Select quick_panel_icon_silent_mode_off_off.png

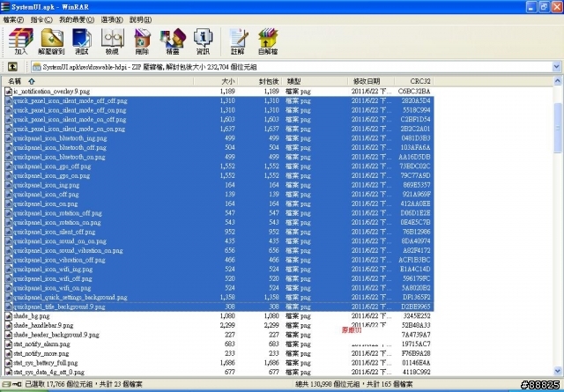[x=219, y=100]
